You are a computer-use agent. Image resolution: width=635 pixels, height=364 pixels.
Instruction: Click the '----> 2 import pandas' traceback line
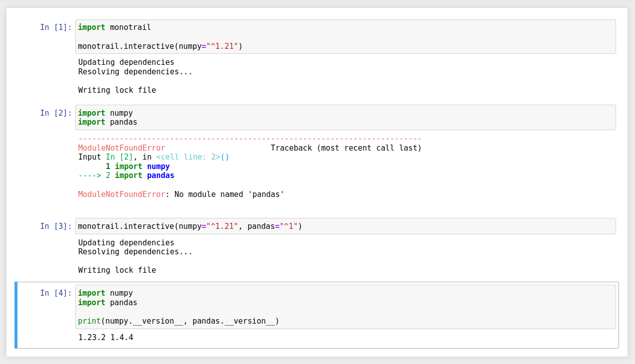[x=126, y=176]
